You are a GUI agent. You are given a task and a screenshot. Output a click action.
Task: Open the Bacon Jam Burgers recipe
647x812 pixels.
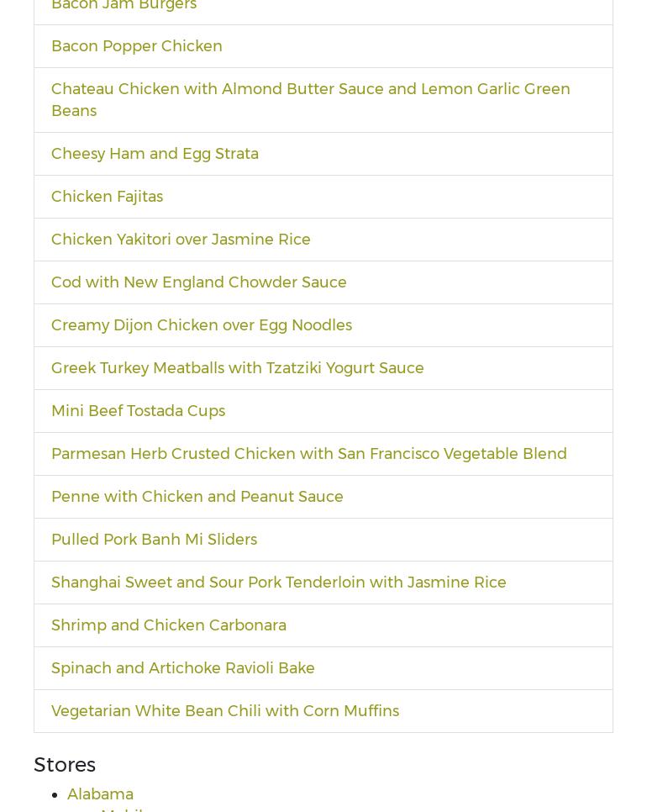124,6
